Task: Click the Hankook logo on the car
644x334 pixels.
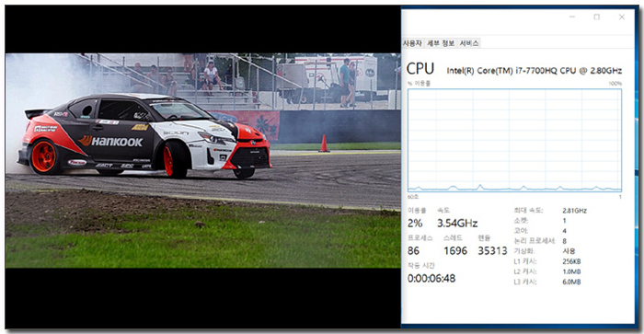Action: (111, 142)
